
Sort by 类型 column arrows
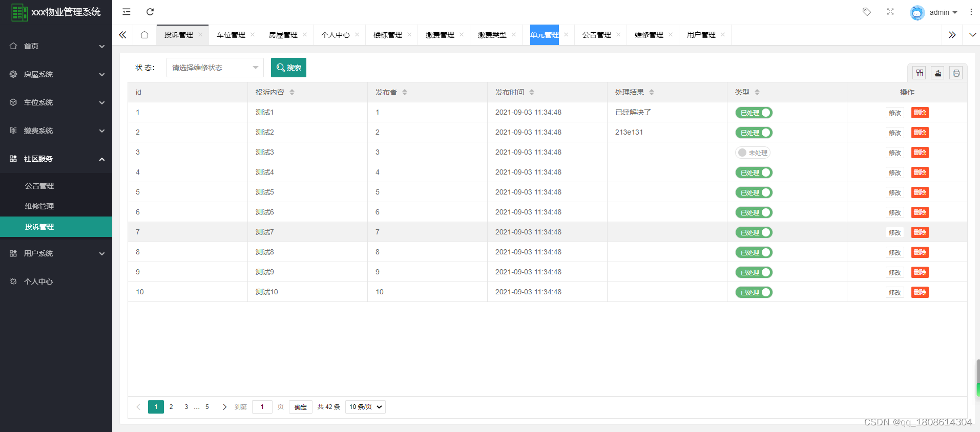pyautogui.click(x=757, y=92)
